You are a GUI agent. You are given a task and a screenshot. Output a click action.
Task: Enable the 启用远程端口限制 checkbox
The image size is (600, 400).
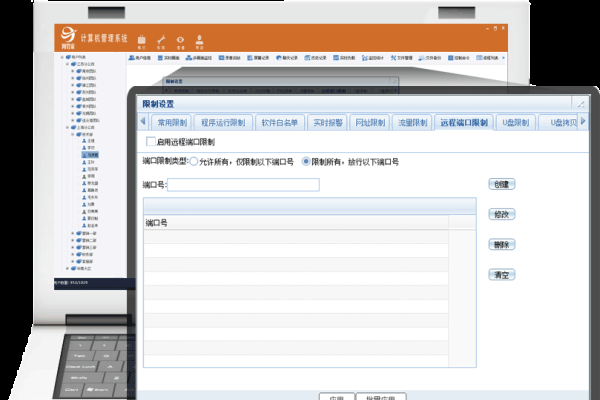151,142
